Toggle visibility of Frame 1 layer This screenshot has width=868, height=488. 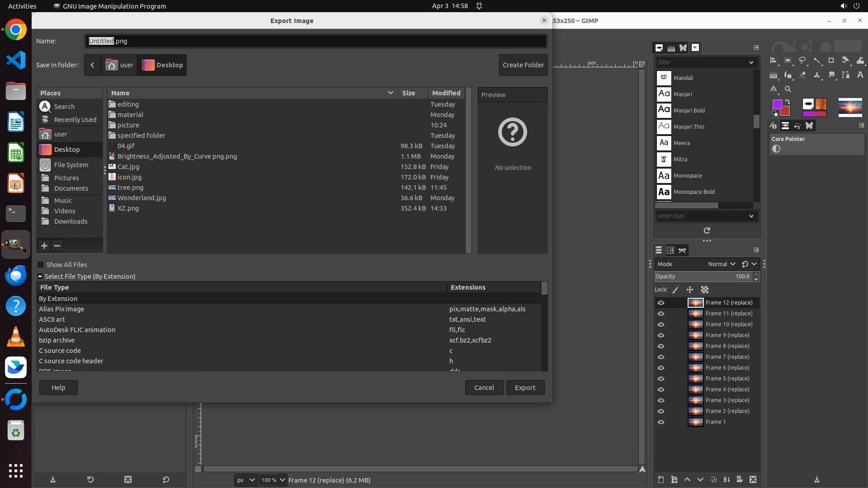(661, 422)
